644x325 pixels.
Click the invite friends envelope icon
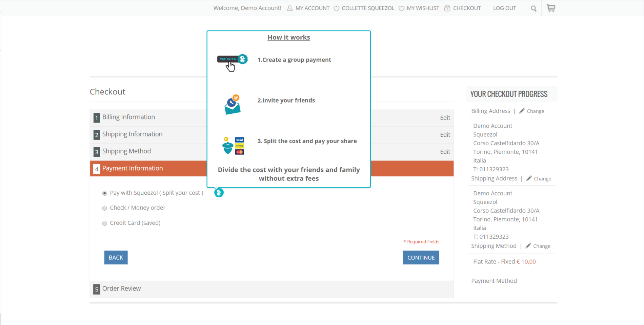[233, 105]
